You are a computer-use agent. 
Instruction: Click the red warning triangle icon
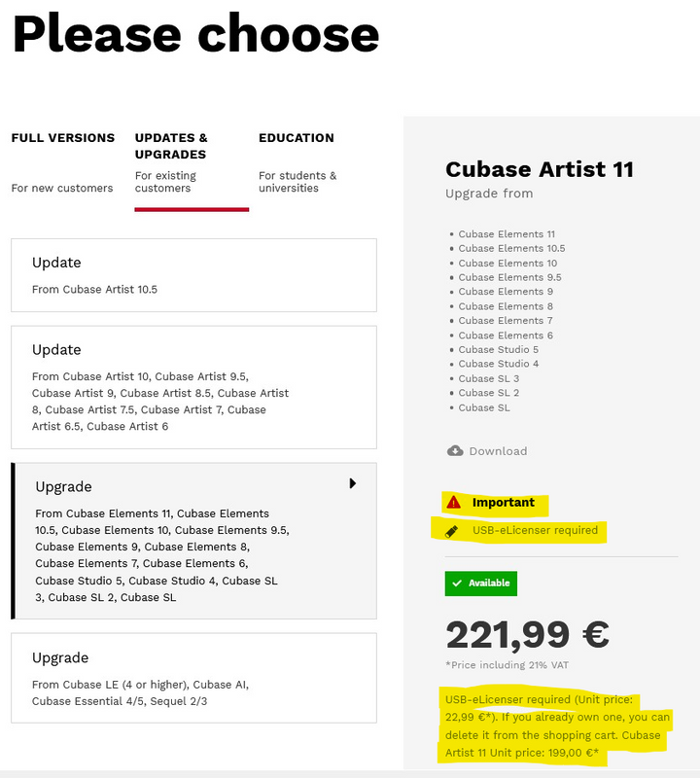pos(454,503)
